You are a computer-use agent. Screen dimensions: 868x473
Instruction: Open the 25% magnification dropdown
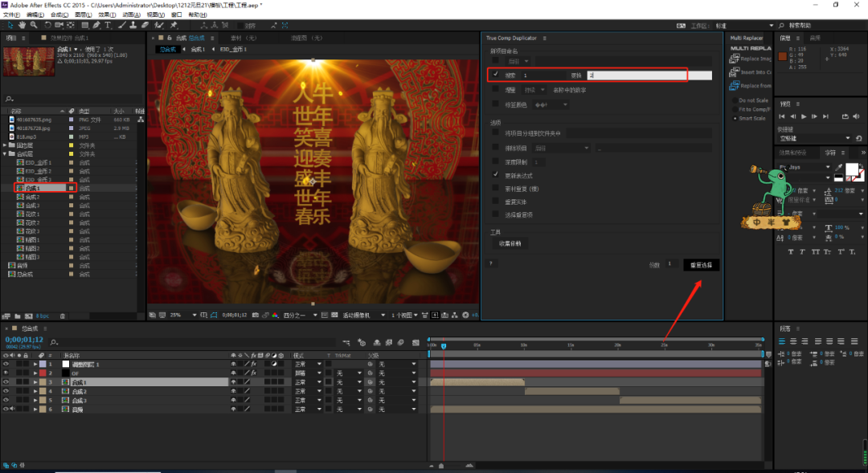183,316
